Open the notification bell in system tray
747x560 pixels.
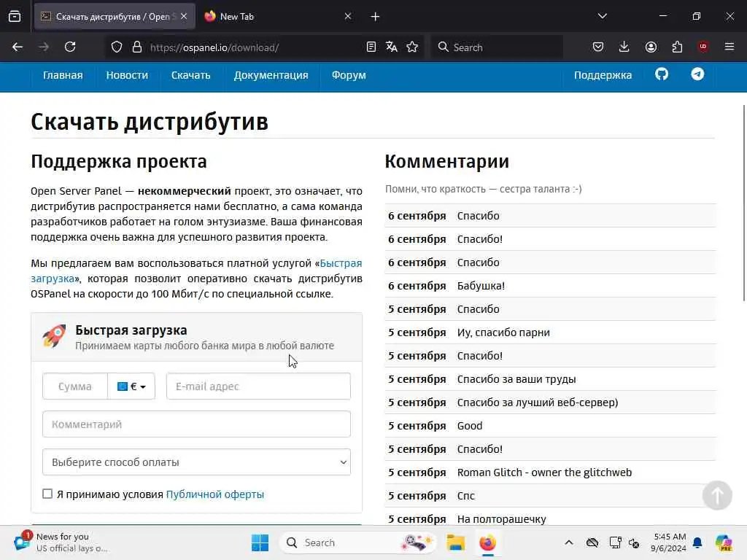coord(697,542)
